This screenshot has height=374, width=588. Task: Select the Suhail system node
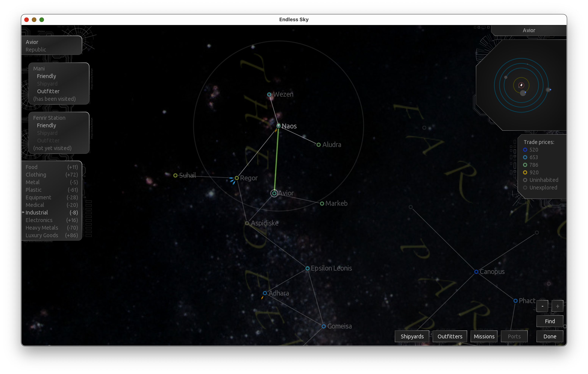pyautogui.click(x=175, y=175)
